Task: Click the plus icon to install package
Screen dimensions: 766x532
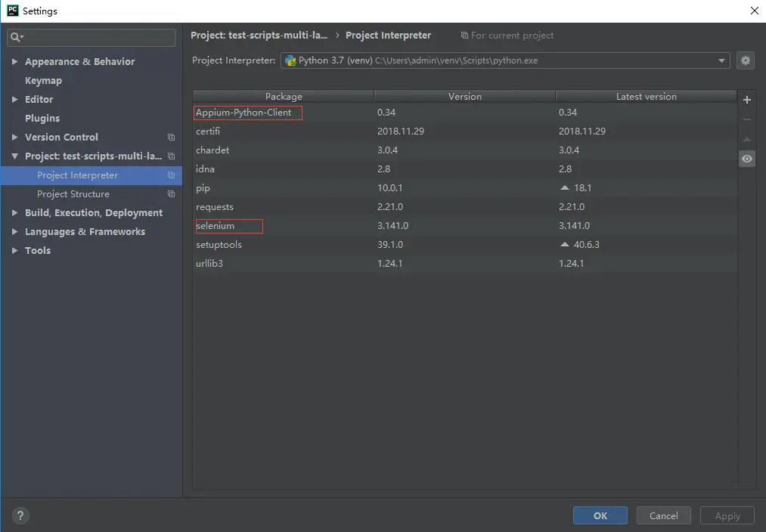Action: (x=746, y=100)
